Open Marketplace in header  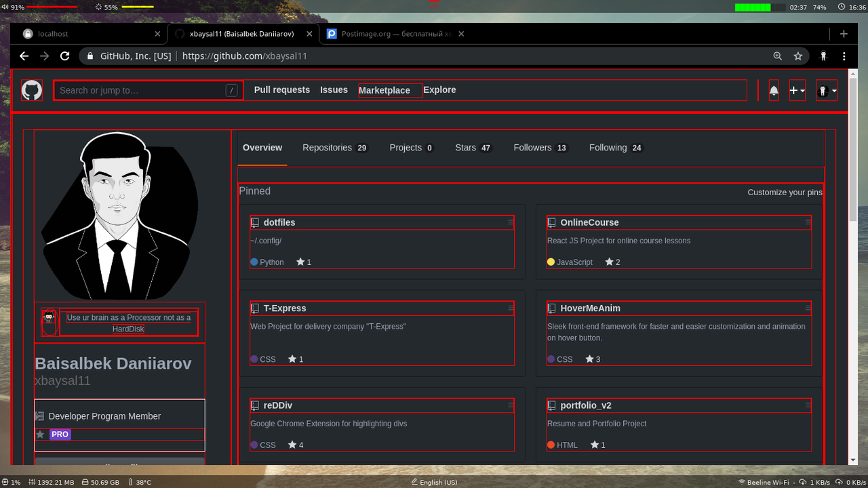pyautogui.click(x=384, y=90)
